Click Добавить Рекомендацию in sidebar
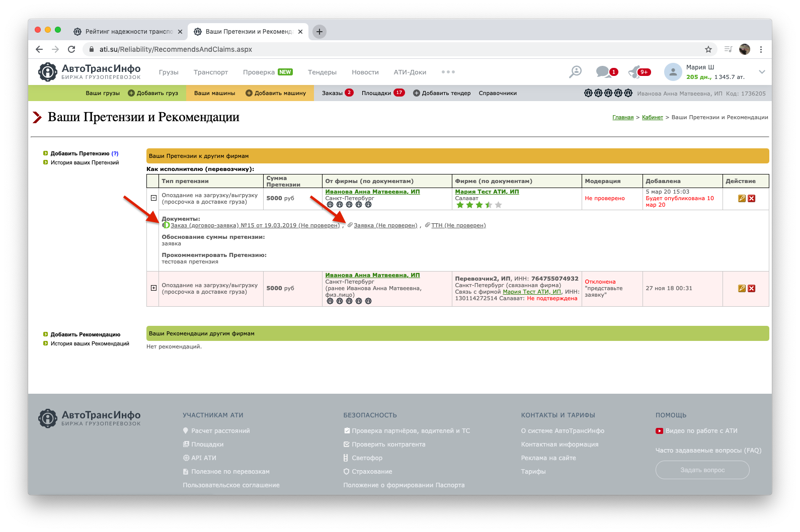 click(x=86, y=335)
